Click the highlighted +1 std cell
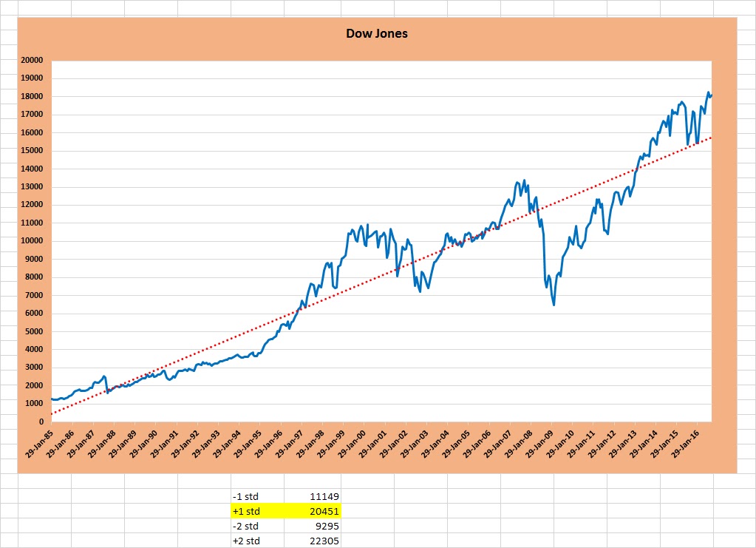 point(257,511)
